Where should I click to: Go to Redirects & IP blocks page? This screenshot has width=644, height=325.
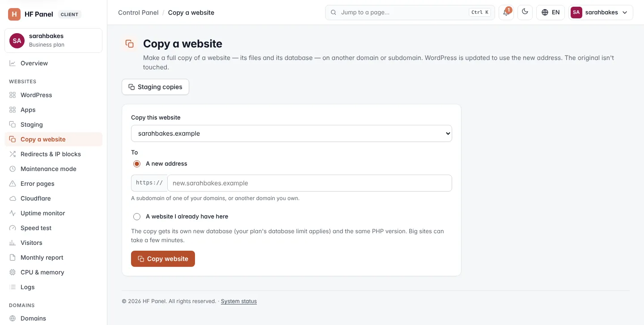click(x=54, y=154)
